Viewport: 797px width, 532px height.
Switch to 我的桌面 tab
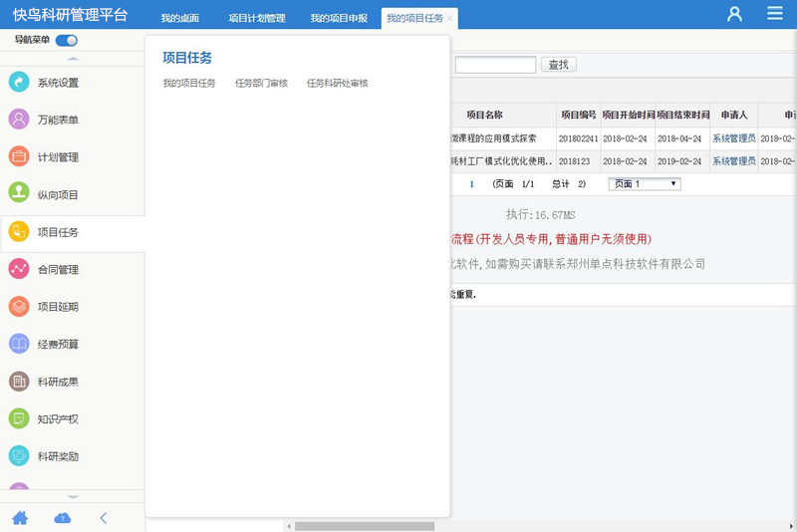(x=180, y=18)
